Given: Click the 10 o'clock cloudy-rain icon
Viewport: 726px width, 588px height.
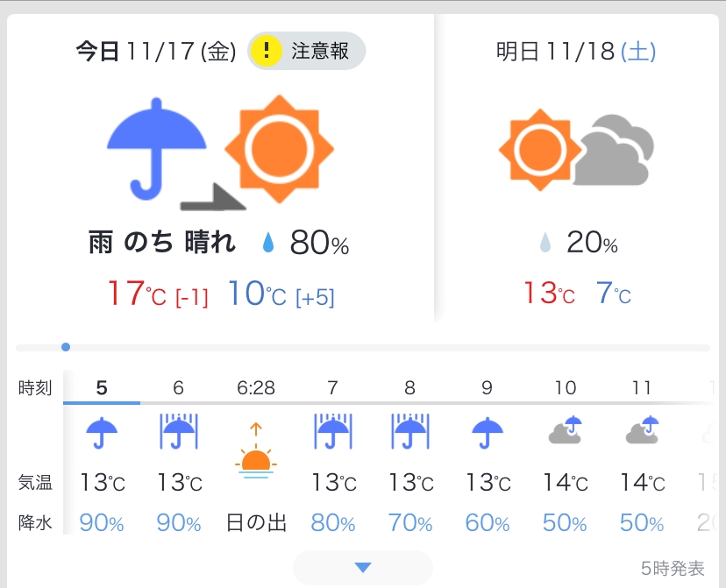Looking at the screenshot, I should click(x=566, y=431).
